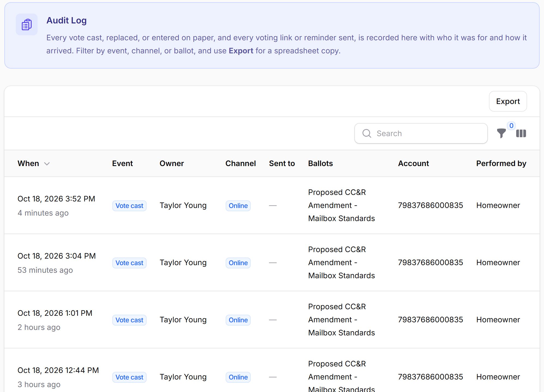This screenshot has width=544, height=392.
Task: Click the 53 minutes ago relative time
Action: click(x=45, y=270)
